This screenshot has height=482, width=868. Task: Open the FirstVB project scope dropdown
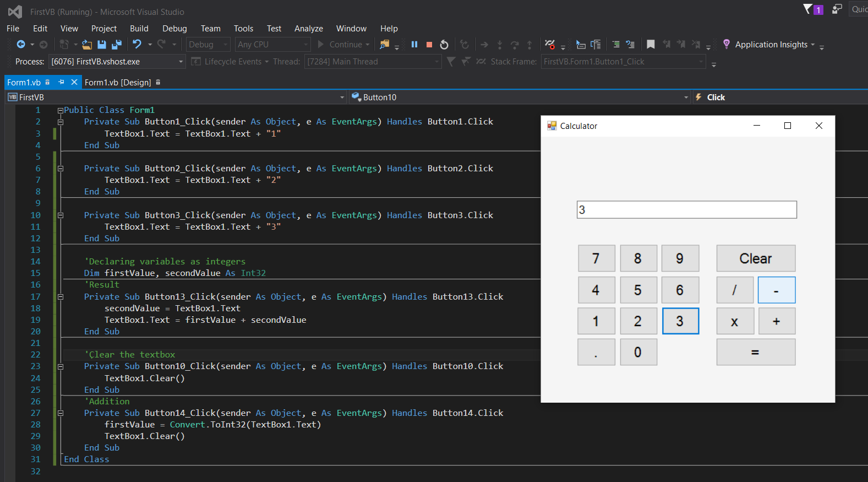(x=176, y=98)
